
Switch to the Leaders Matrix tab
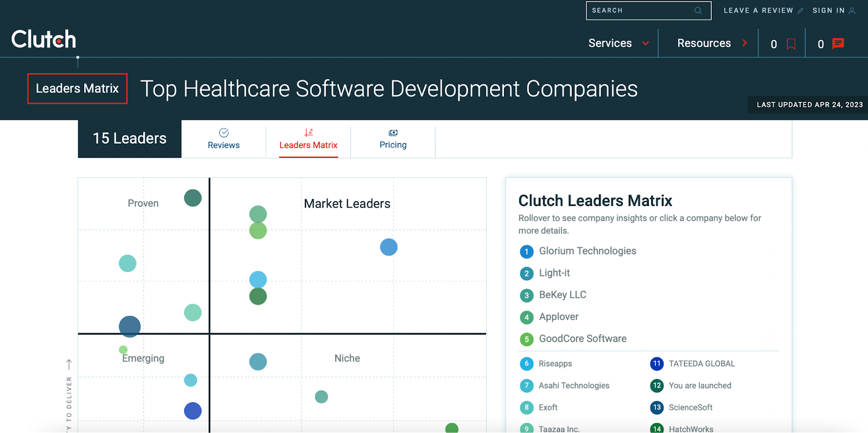tap(308, 140)
